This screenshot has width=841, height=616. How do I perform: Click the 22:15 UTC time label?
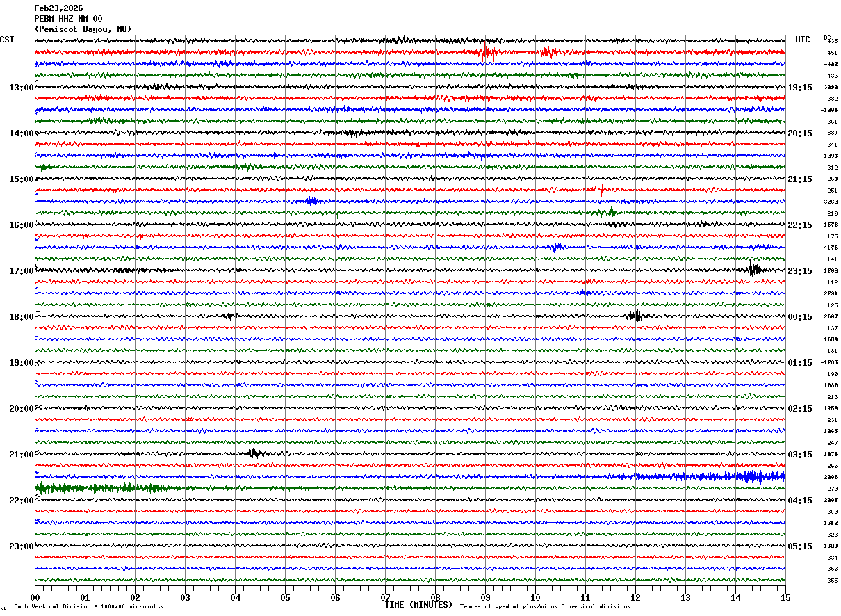pos(800,225)
